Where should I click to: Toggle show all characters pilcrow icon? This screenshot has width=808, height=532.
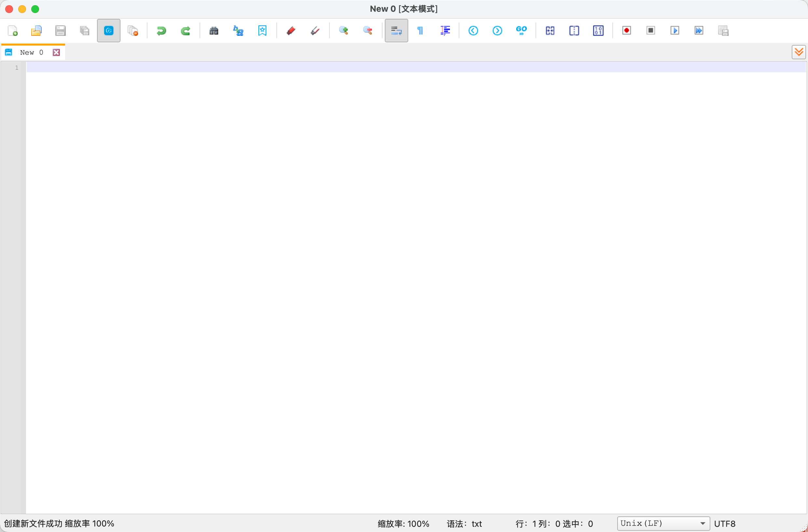coord(420,31)
